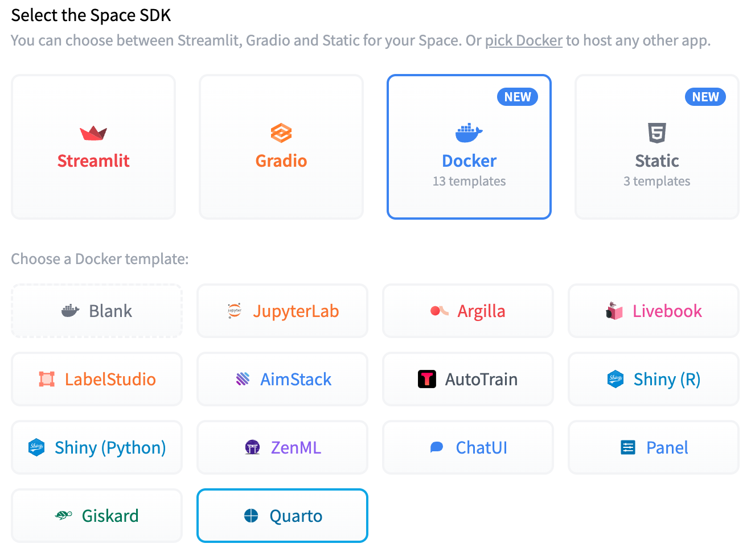
Task: Click the Livebook logo icon
Action: 613,311
